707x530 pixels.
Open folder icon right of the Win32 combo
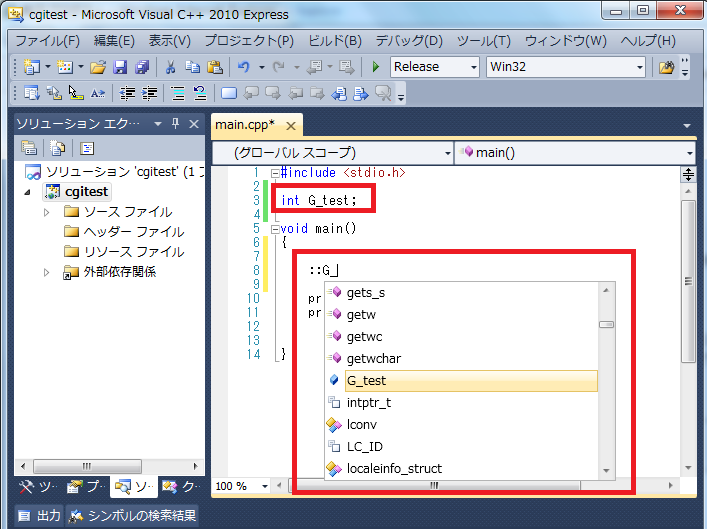click(666, 67)
